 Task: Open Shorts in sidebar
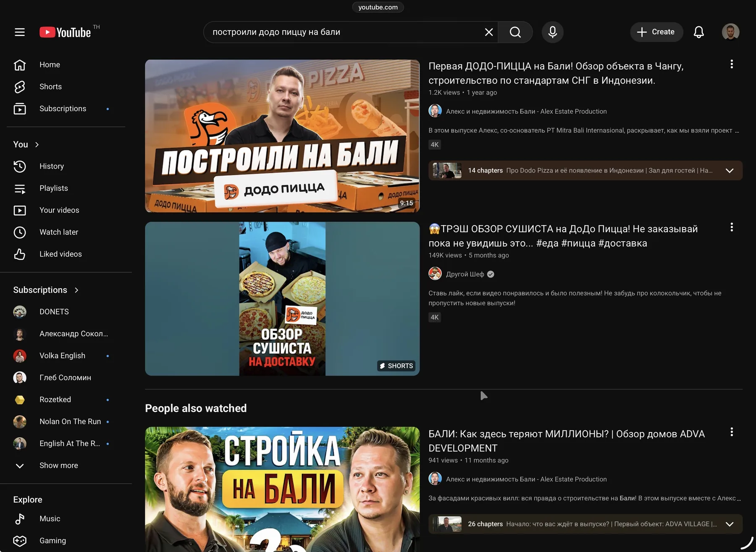pos(66,86)
